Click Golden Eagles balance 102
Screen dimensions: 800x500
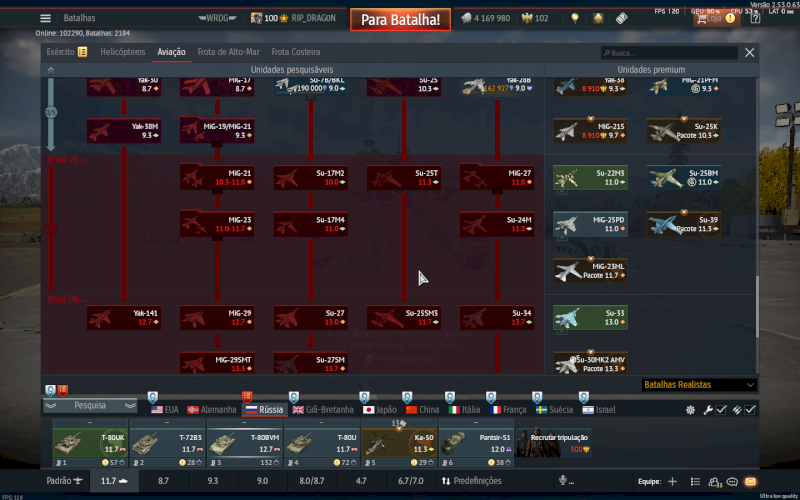pyautogui.click(x=535, y=18)
